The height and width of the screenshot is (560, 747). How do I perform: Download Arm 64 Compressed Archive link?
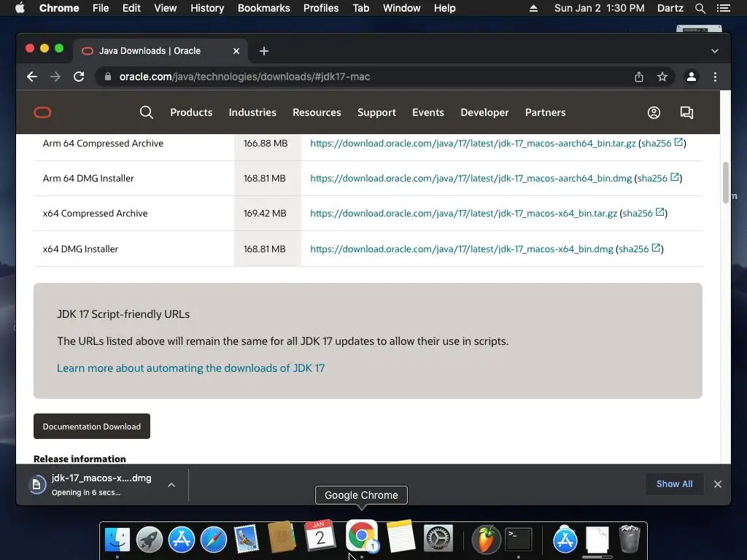tap(473, 144)
